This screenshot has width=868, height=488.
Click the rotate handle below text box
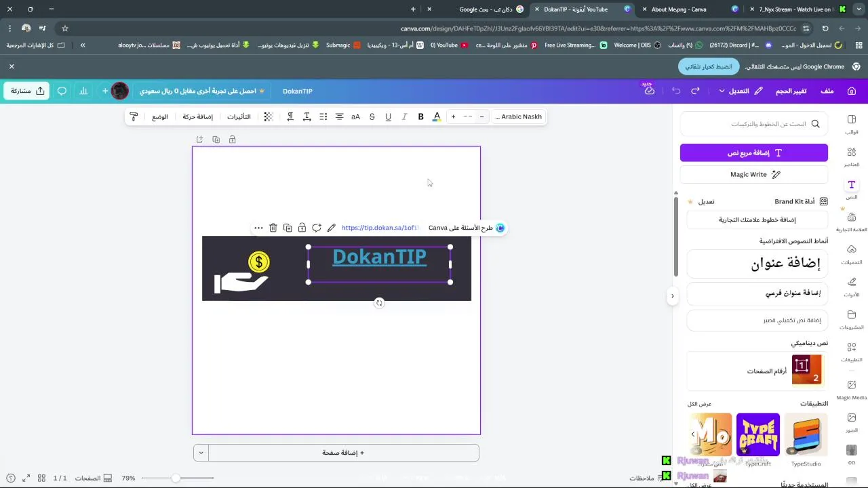pos(379,303)
